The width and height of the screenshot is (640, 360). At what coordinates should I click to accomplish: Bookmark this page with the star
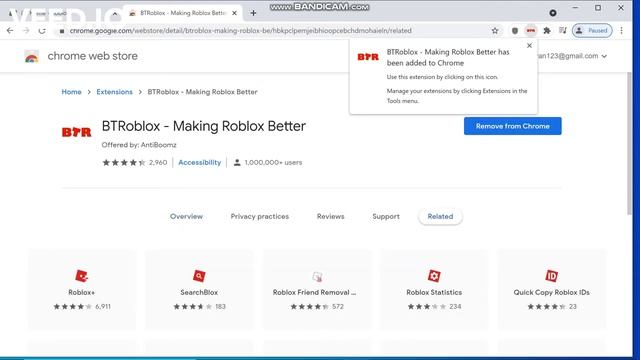[x=495, y=31]
